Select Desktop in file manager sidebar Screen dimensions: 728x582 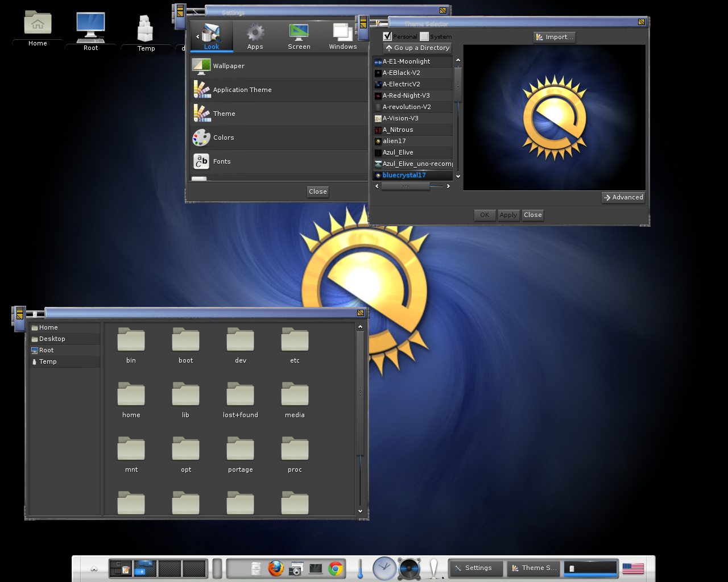click(64, 339)
